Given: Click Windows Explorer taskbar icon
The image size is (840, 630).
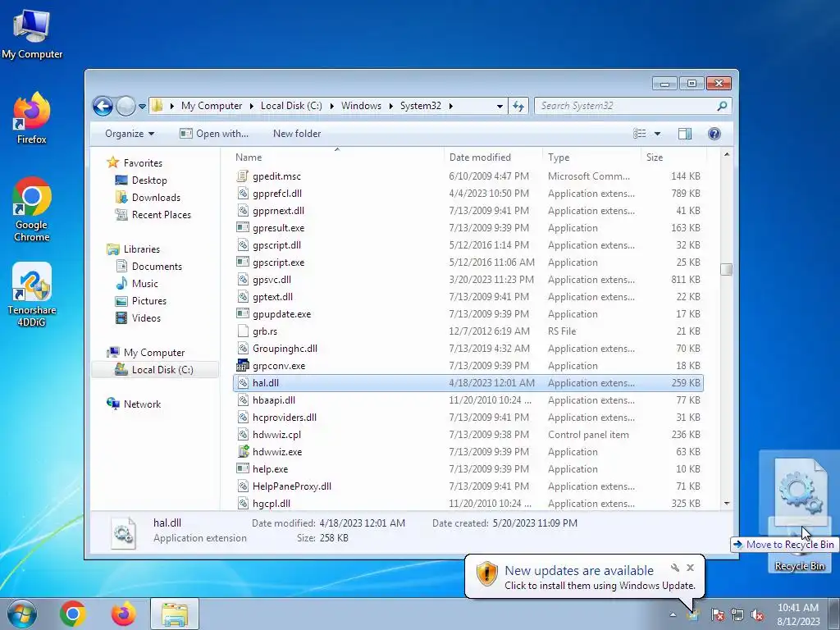Looking at the screenshot, I should (175, 614).
